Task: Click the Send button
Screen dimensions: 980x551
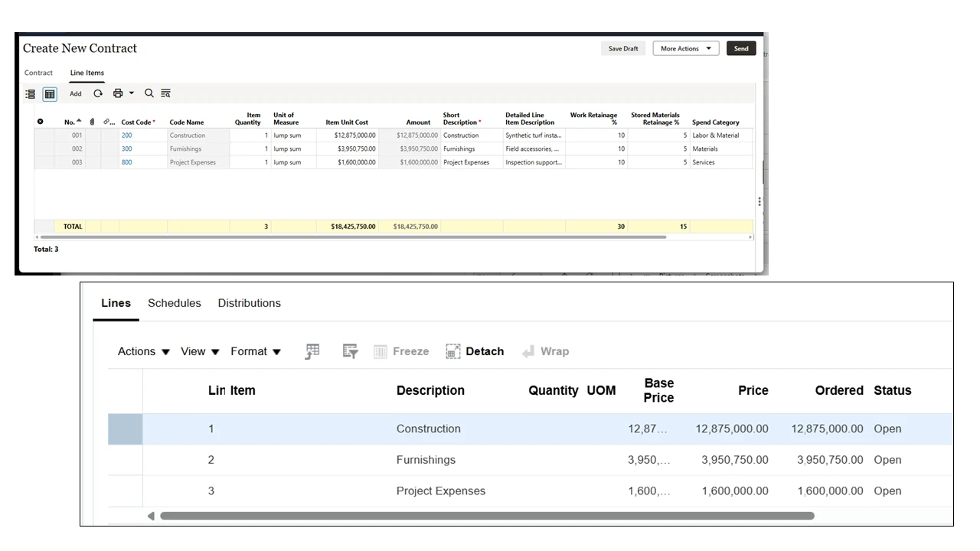Action: click(x=741, y=48)
